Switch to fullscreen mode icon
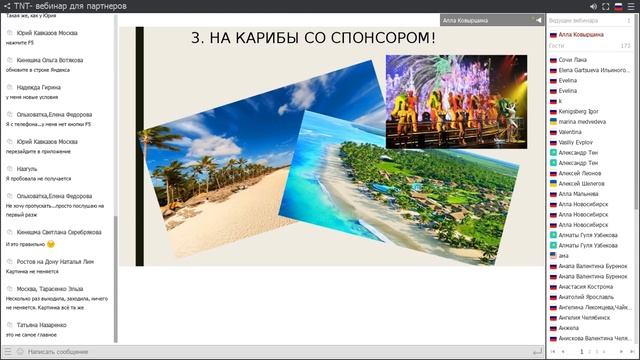This screenshot has width=640, height=360. (606, 7)
